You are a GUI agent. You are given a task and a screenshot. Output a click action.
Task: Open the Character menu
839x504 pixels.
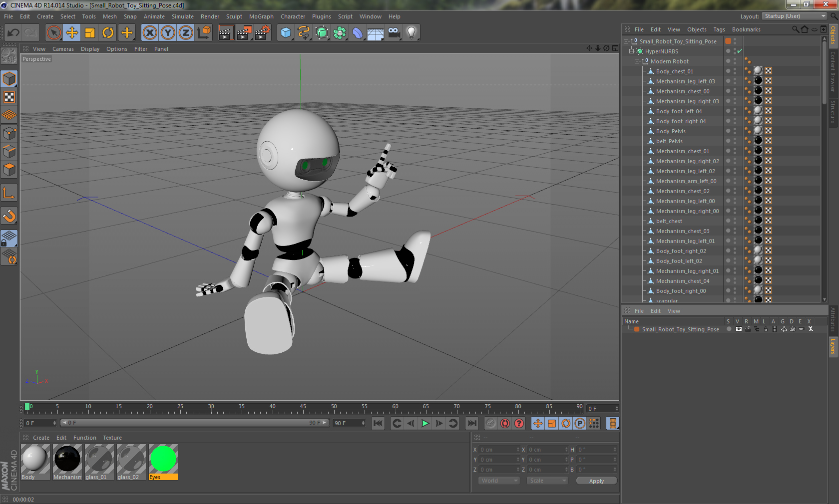(293, 16)
